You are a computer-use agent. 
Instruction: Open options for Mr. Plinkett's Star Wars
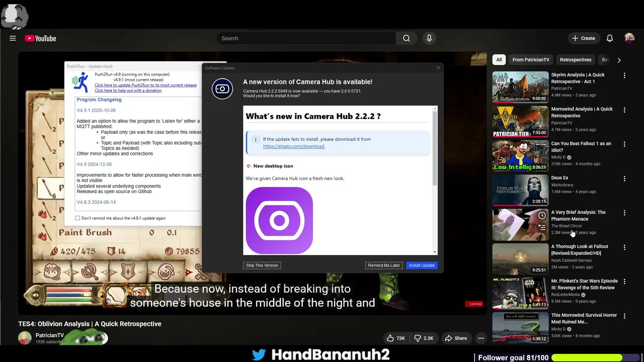[624, 282]
